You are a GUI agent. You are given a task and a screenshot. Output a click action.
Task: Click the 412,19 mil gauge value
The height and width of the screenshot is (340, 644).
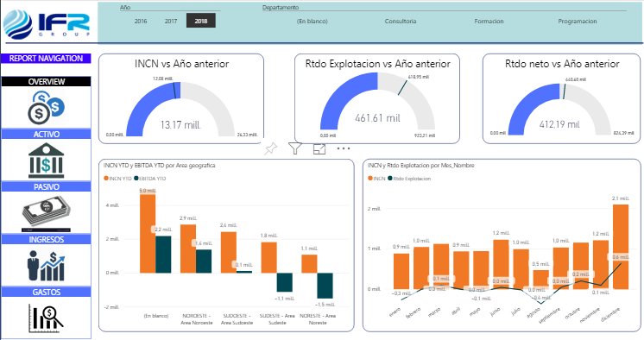tap(559, 124)
